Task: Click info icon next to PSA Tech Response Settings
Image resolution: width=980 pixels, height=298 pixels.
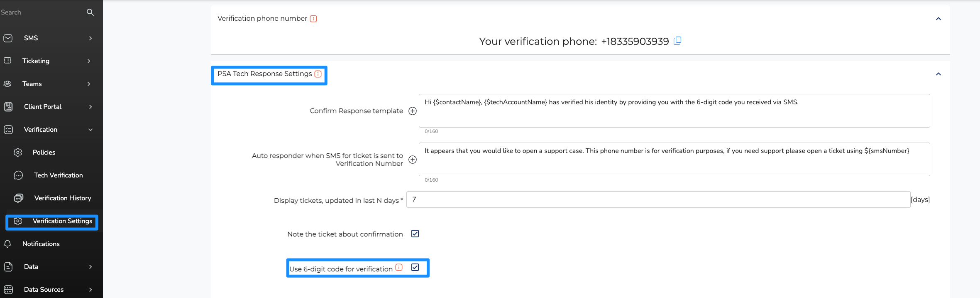Action: click(318, 74)
